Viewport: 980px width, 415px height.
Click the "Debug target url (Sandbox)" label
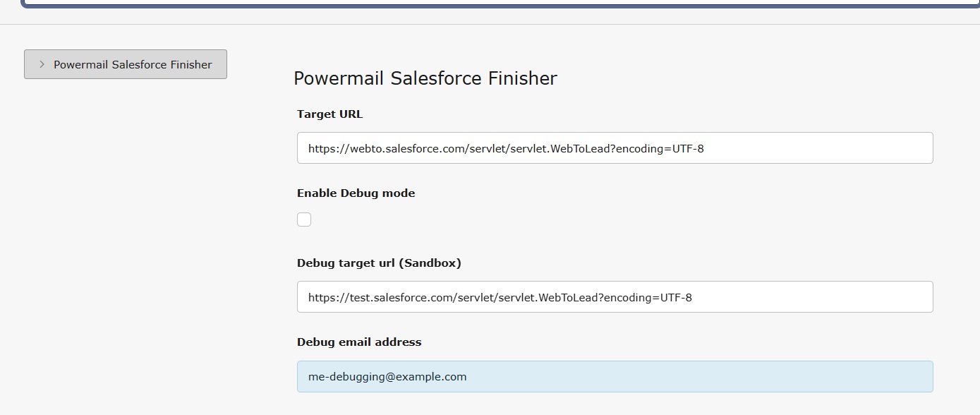[x=379, y=263]
